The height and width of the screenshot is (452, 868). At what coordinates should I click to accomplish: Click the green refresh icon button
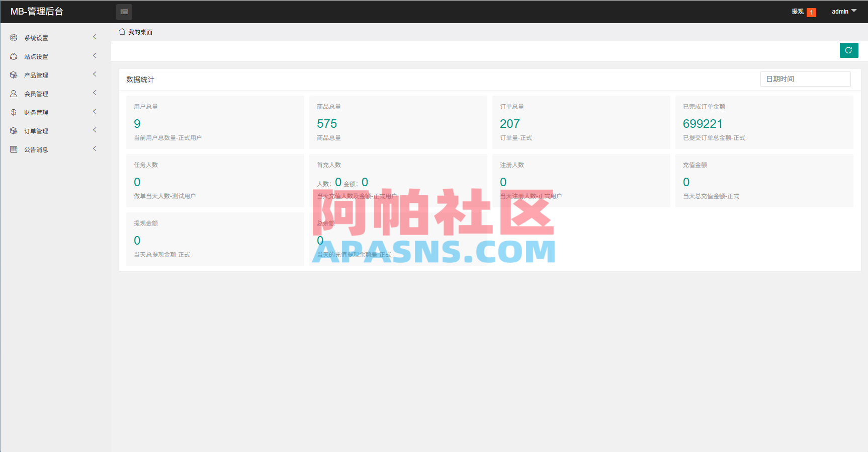pyautogui.click(x=849, y=50)
